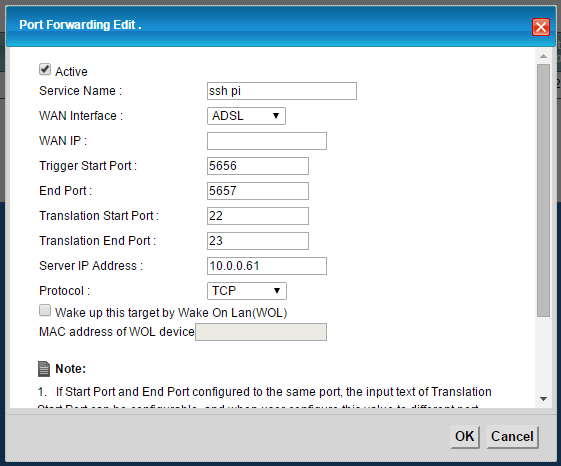Image resolution: width=561 pixels, height=466 pixels.
Task: Click the Note document icon
Action: [44, 369]
